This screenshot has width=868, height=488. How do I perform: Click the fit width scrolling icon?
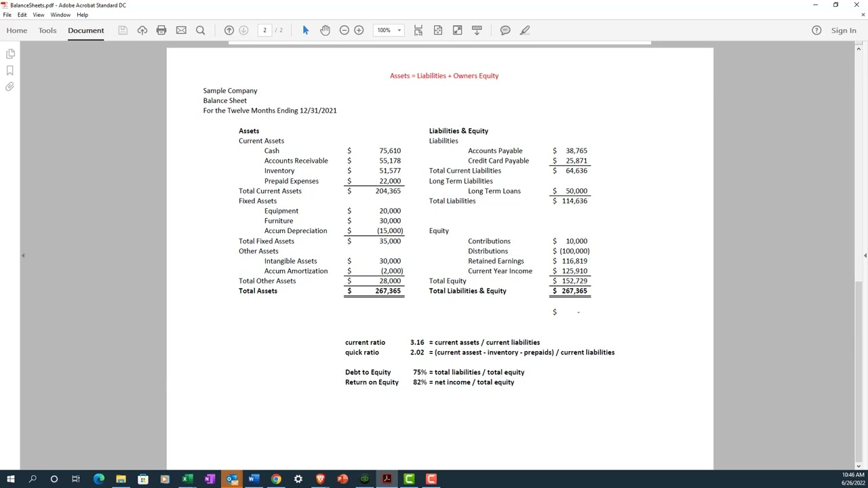click(418, 30)
